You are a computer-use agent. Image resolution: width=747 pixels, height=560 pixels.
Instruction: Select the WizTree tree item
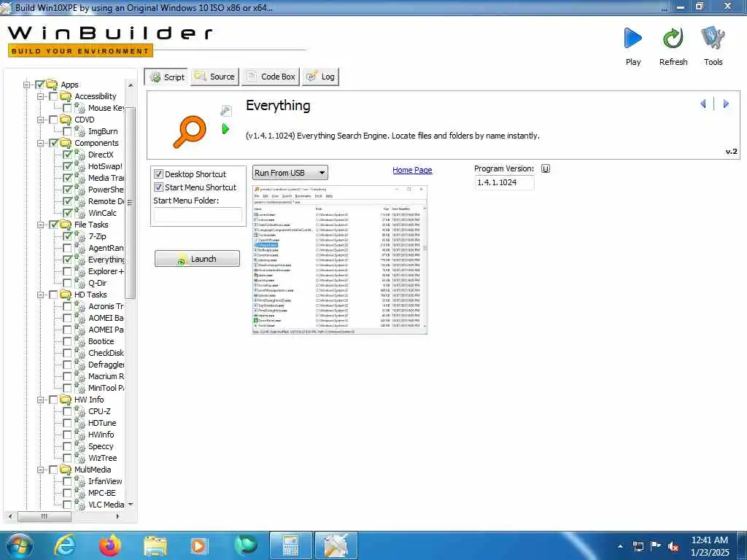tap(102, 458)
